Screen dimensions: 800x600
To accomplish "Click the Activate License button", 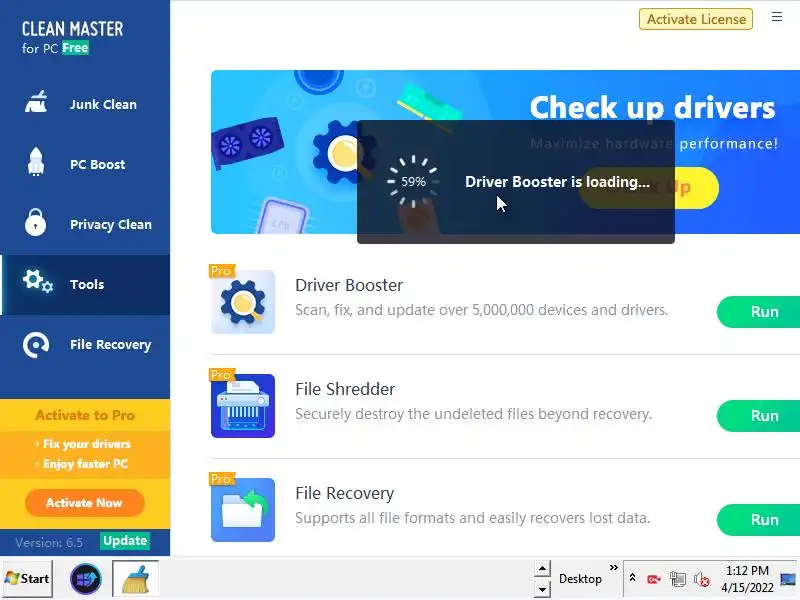I will (x=696, y=19).
